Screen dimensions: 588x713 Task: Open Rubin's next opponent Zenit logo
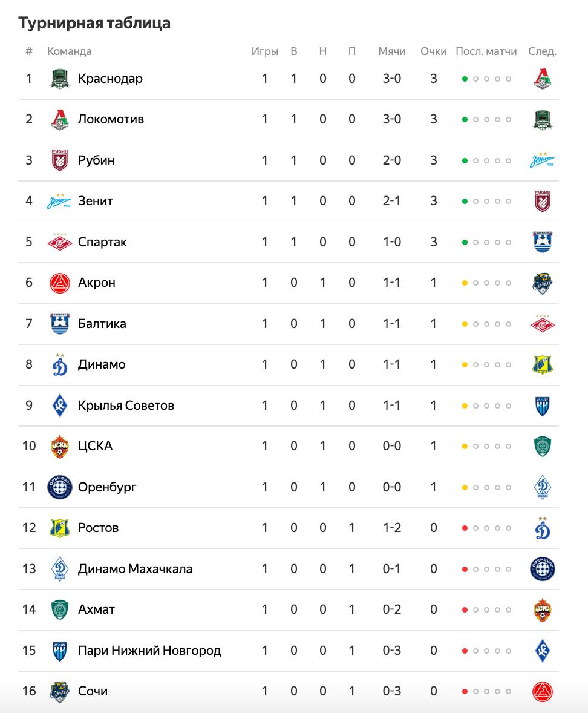542,160
